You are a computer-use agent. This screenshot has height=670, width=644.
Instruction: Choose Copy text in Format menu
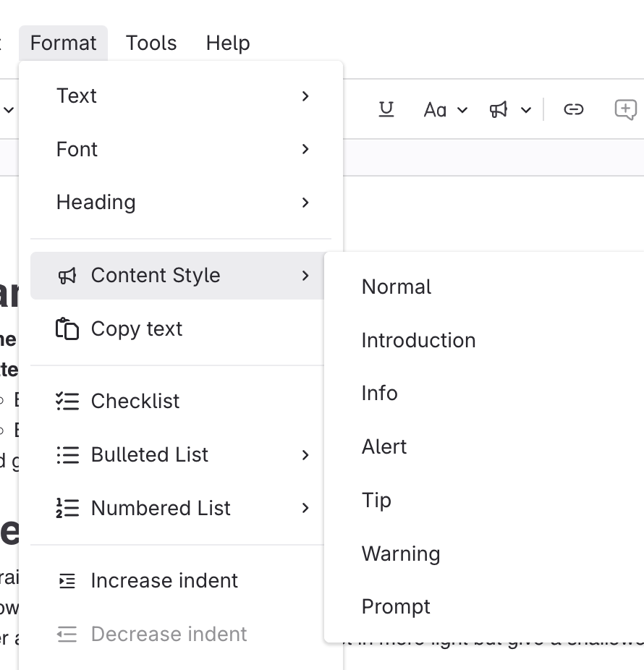[x=136, y=328]
